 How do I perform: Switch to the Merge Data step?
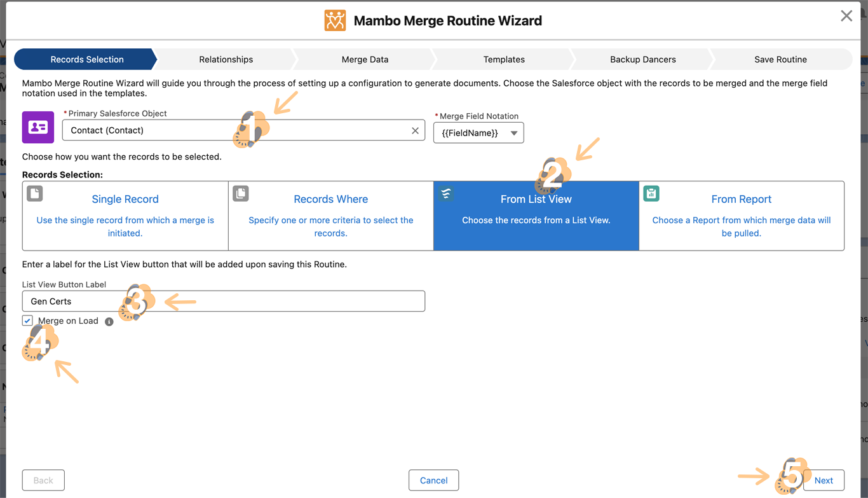tap(365, 59)
